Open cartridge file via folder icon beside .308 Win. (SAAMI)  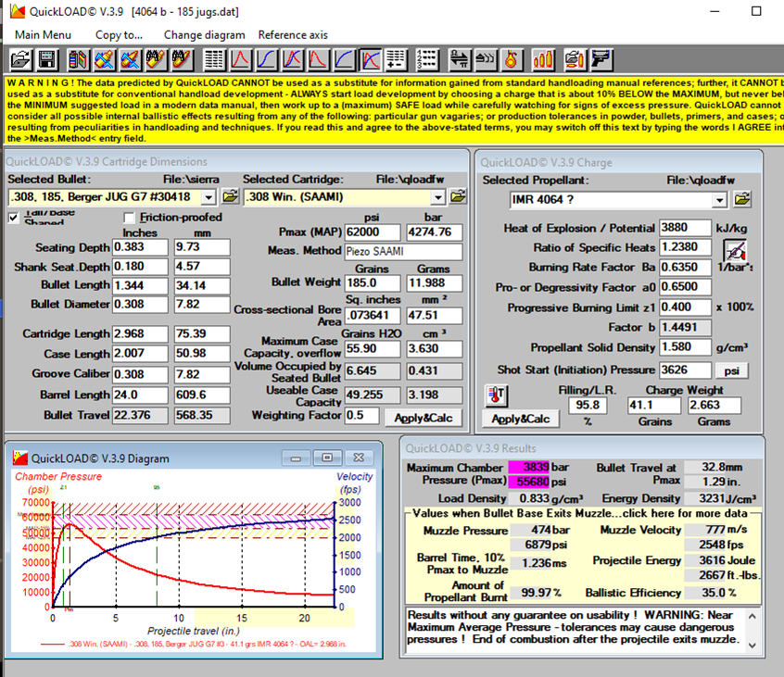458,196
